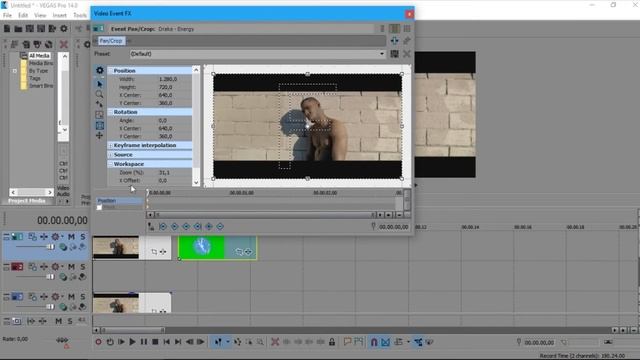Open the edit tool dropdown arrow in bottom toolbar
640x360 pixels.
(227, 342)
